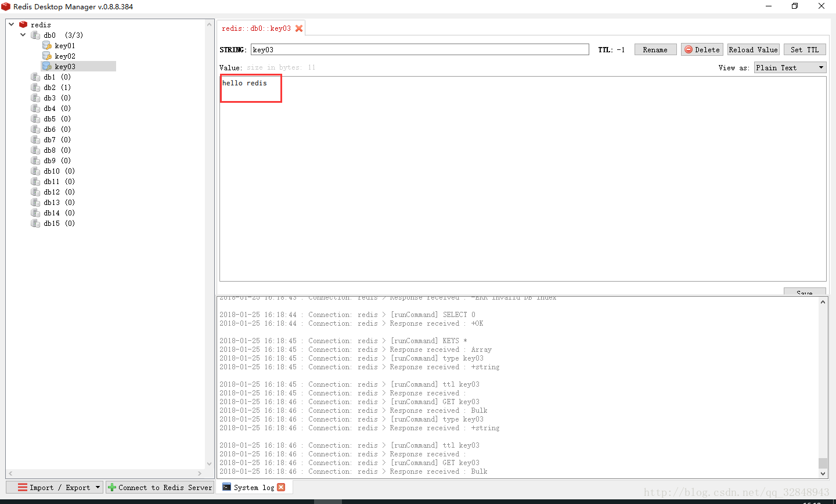Click the db4 database icon
Viewport: 836px width, 504px height.
coord(35,108)
